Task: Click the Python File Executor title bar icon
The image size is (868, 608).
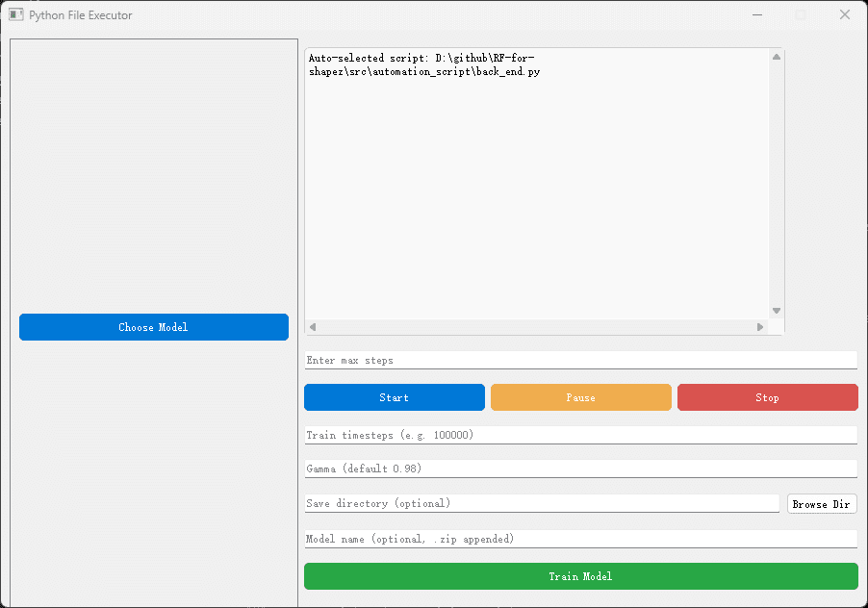Action: click(15, 14)
